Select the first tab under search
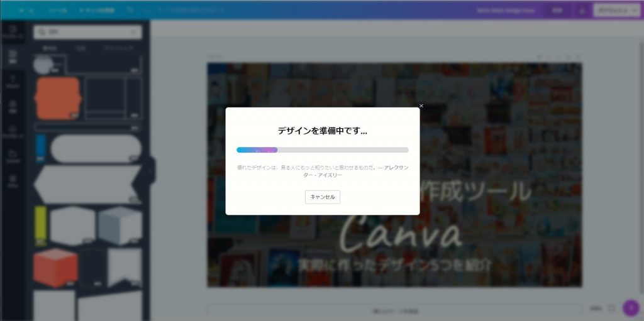Screen dimensions: 644x321 tap(50, 48)
